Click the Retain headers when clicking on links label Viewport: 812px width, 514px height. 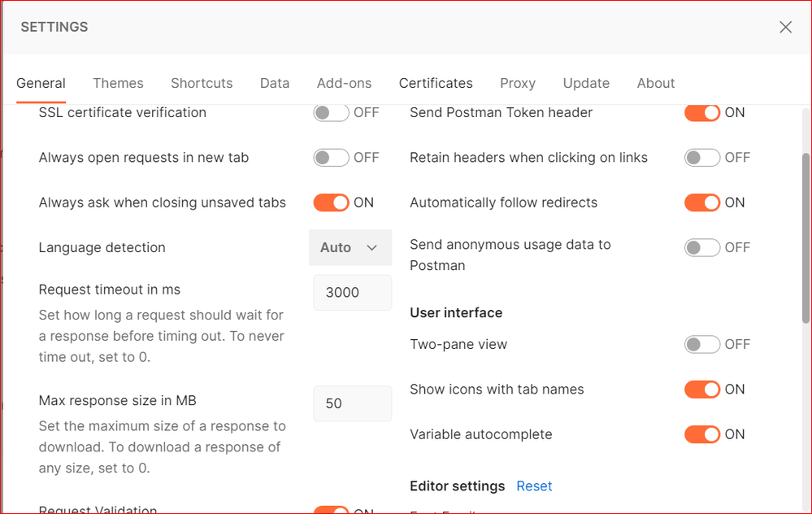pos(528,158)
